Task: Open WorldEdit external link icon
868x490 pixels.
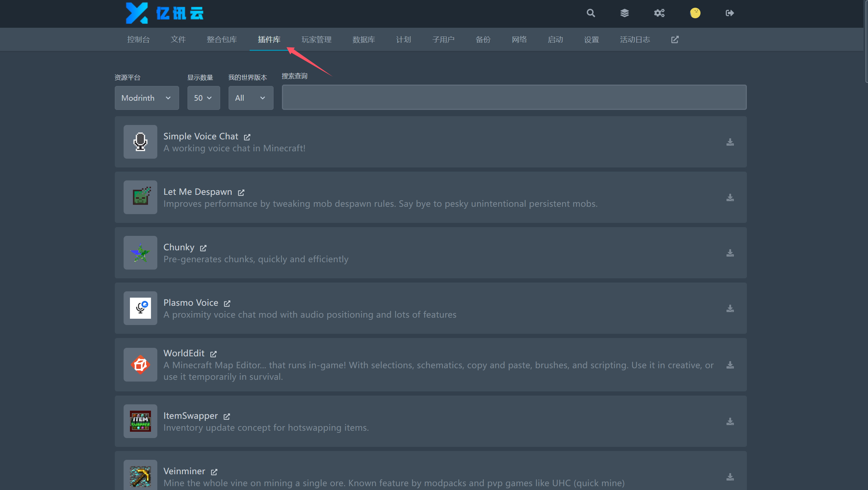Action: click(x=213, y=354)
